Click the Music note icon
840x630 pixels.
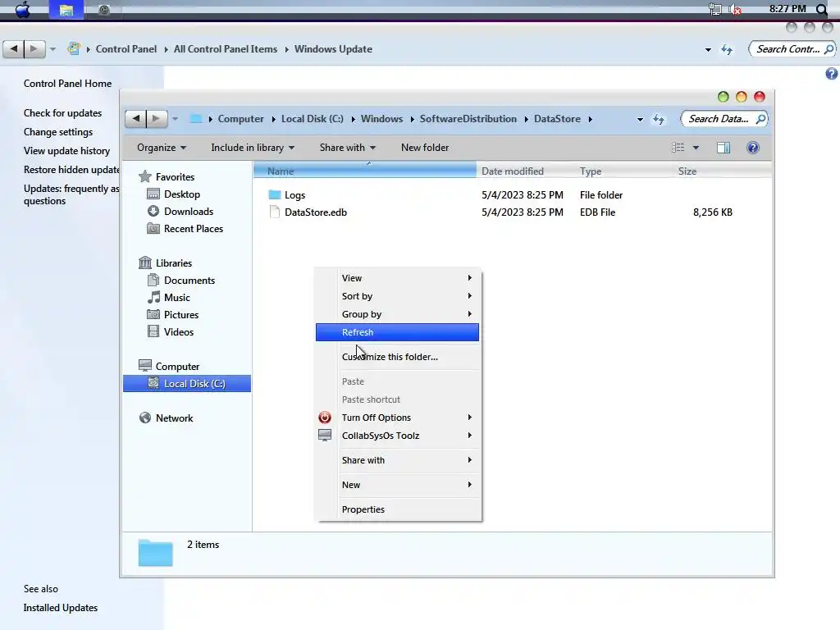click(153, 297)
